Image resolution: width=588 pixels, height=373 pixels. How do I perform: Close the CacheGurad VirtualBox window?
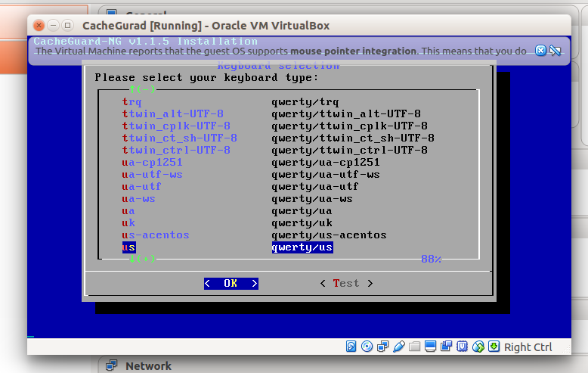tap(39, 25)
